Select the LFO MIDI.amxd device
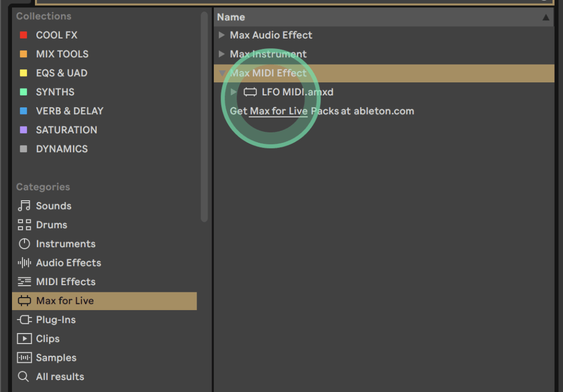Screen dimensions: 563x392 coord(384,92)
